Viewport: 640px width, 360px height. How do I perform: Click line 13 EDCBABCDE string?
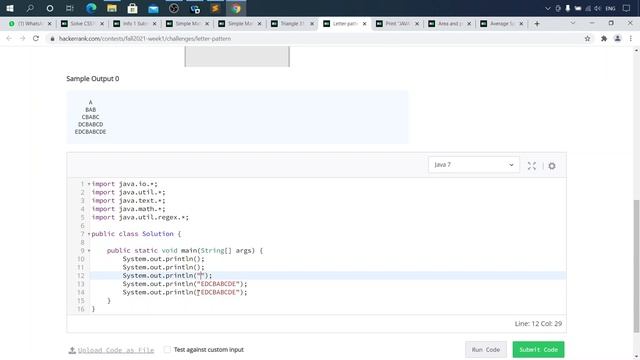(x=218, y=284)
